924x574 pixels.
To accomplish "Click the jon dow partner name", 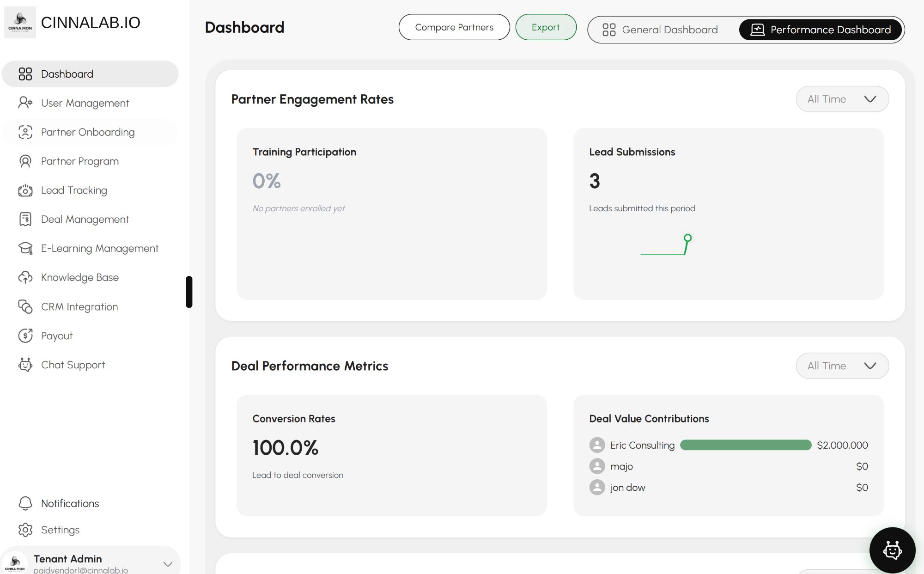I will [628, 488].
